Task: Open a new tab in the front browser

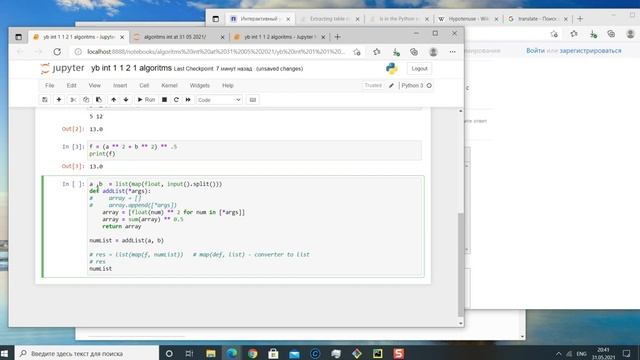Action: click(x=337, y=37)
